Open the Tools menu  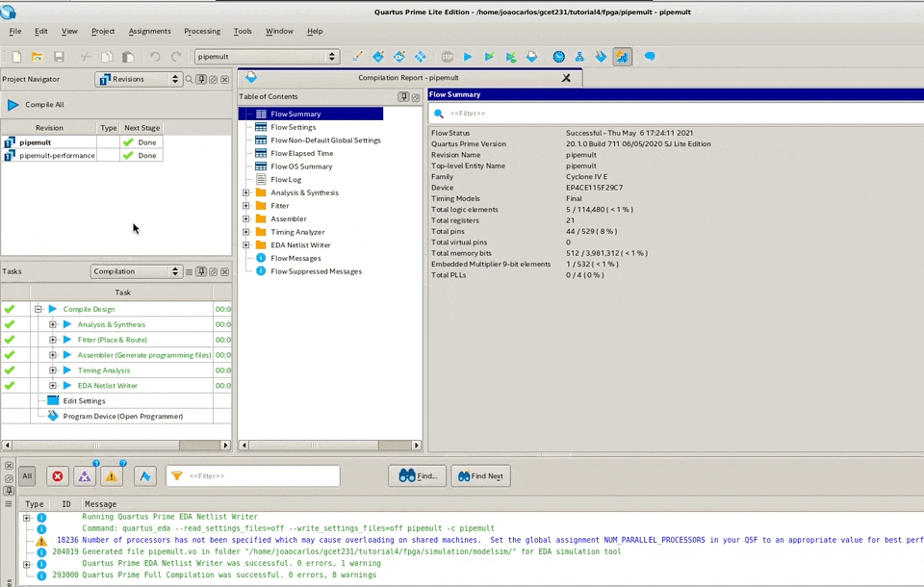point(243,31)
